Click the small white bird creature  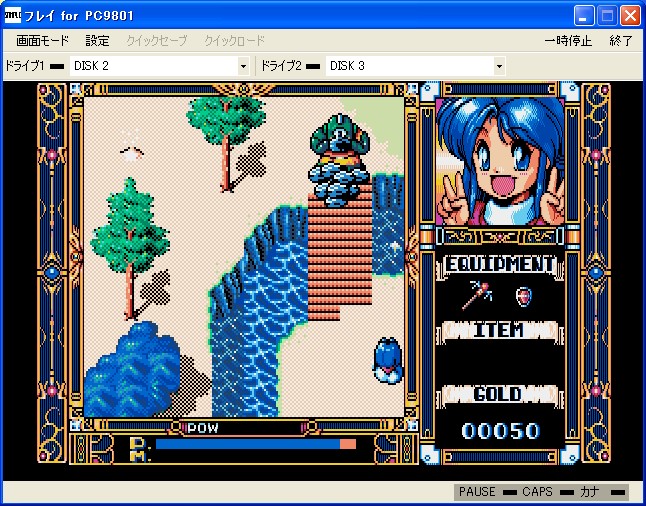click(131, 153)
